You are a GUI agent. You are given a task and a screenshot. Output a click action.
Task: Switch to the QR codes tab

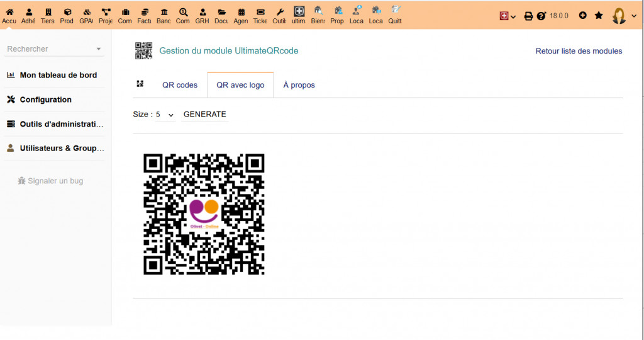click(180, 85)
